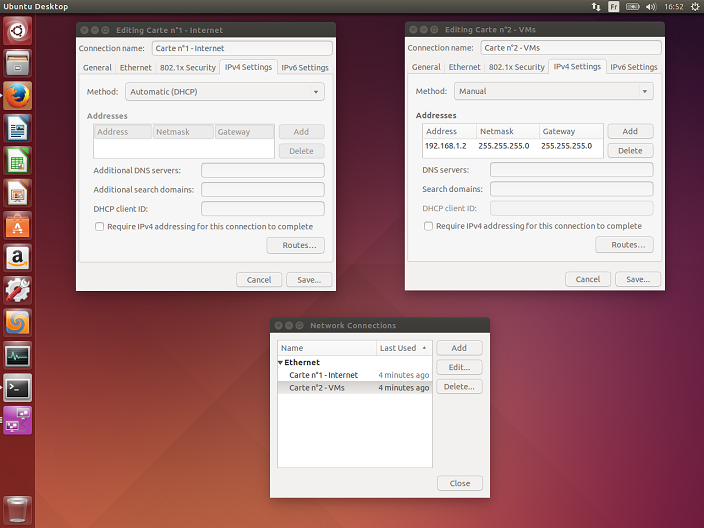This screenshot has height=528, width=704.
Task: Open System Settings gear-and-wrench icon
Action: coord(18,290)
